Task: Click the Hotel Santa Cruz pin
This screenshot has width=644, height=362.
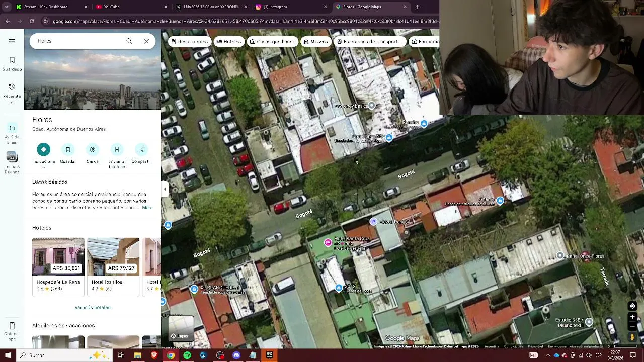Action: [x=328, y=243]
